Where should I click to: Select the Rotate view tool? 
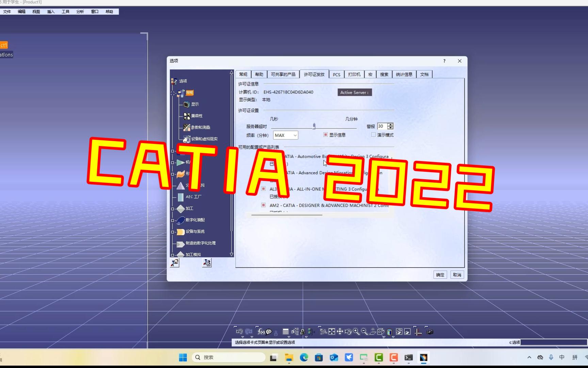(348, 332)
